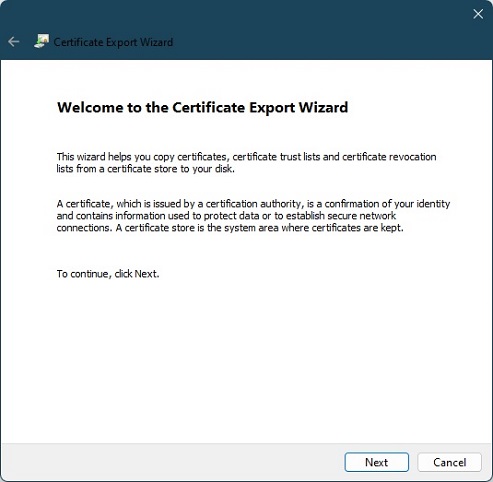Click the Certificate Export Wizard certificate icon
493x482 pixels.
42,41
